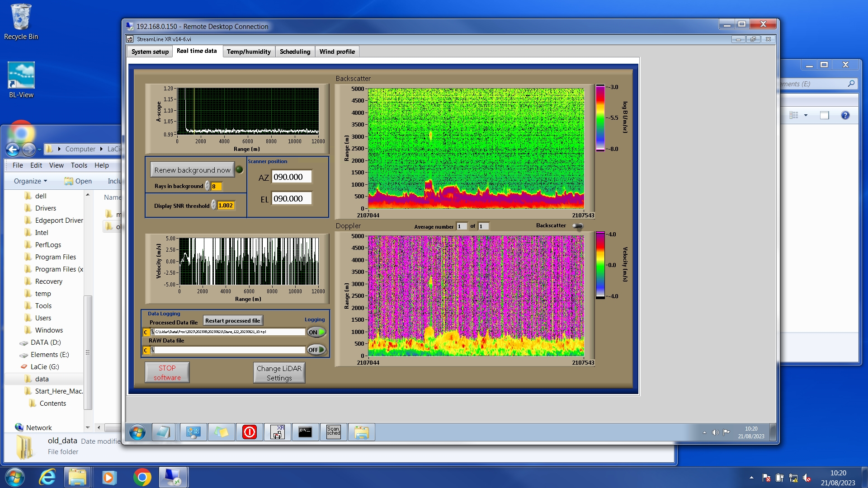Open the Scheduling tab

point(295,52)
